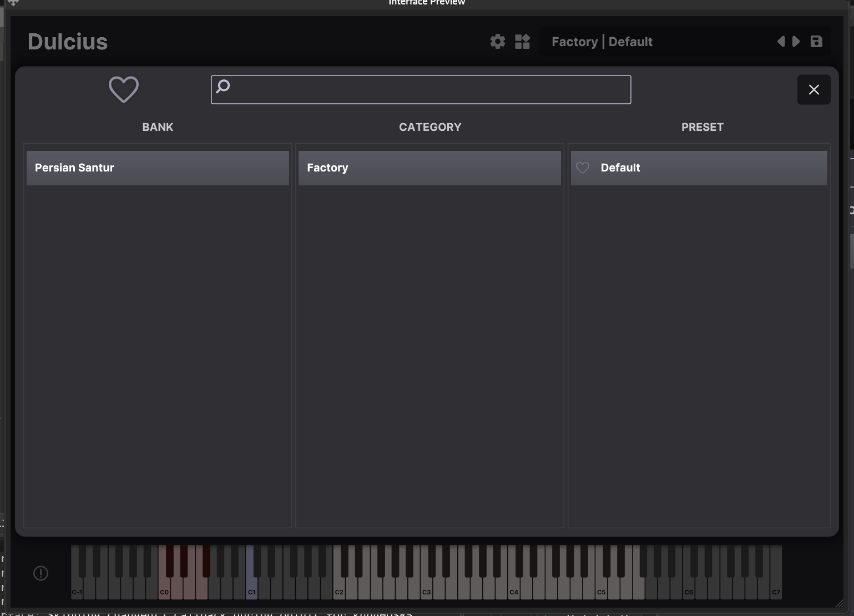Viewport: 854px width, 616px height.
Task: Save preset with floppy disk icon
Action: coord(816,42)
